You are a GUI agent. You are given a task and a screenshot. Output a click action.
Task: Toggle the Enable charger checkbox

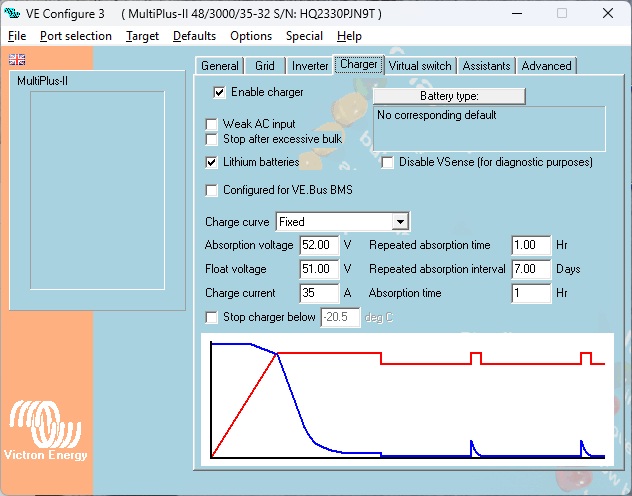219,92
